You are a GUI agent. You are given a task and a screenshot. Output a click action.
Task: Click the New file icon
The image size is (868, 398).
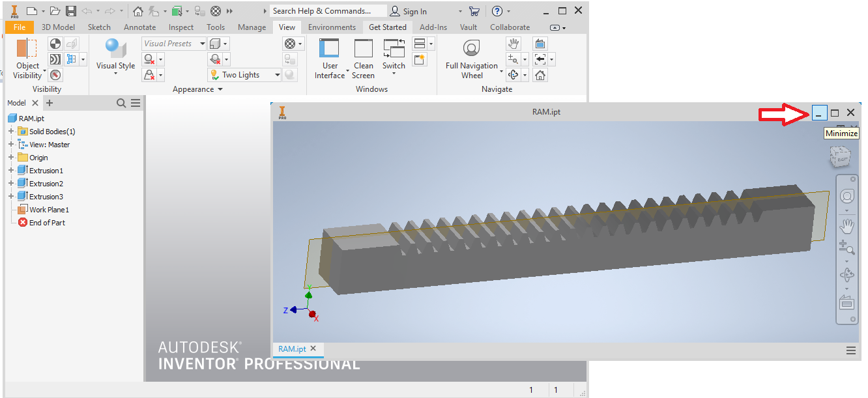click(x=31, y=11)
